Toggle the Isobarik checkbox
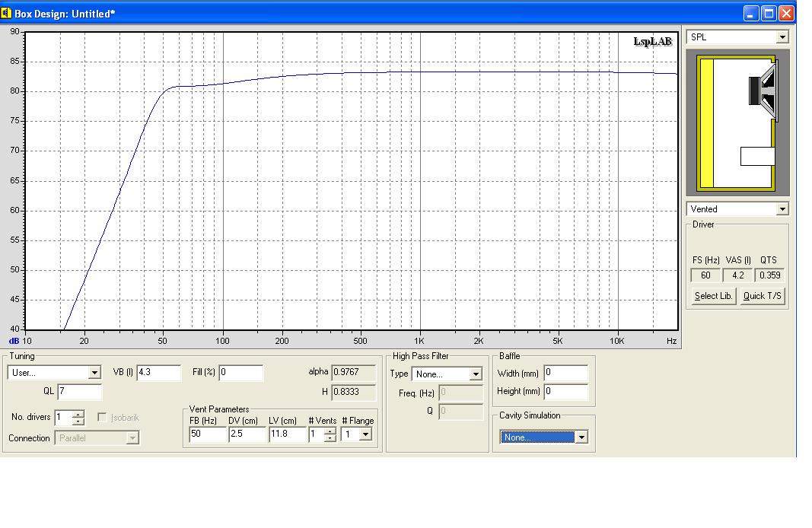The height and width of the screenshot is (528, 812). [x=102, y=418]
